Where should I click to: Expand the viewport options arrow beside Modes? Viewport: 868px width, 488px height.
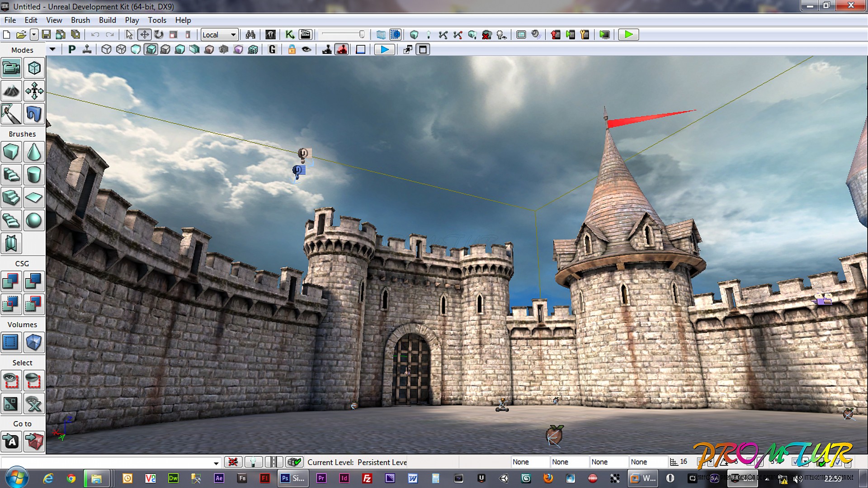[53, 50]
